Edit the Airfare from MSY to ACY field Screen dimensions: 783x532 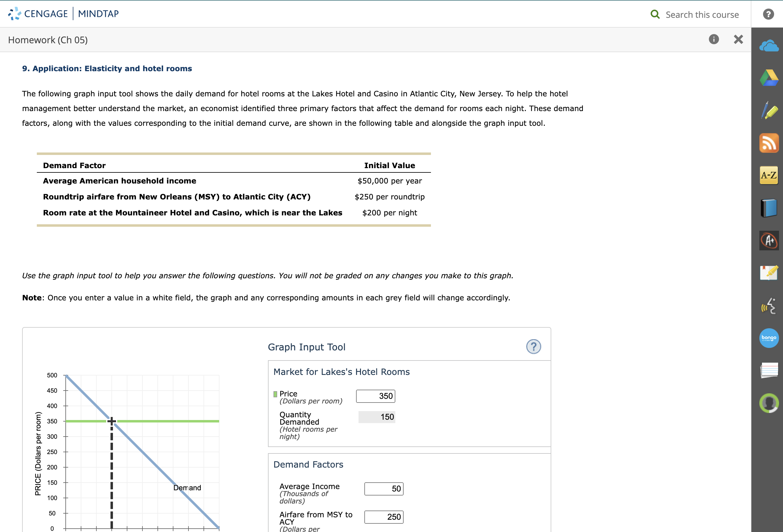pyautogui.click(x=384, y=517)
